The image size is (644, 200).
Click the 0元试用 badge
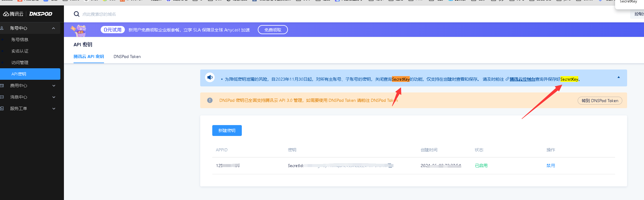(x=113, y=30)
